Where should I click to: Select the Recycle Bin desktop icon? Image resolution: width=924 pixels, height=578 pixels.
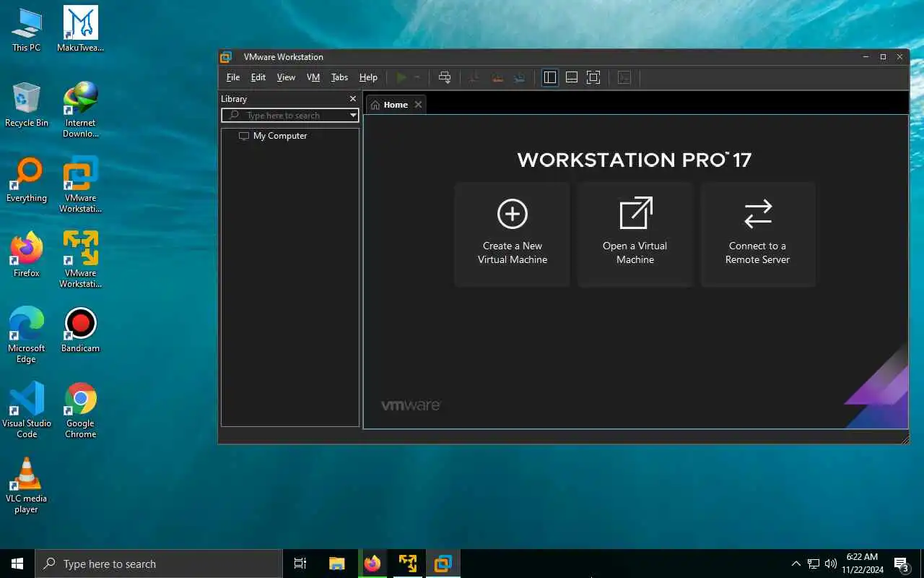[27, 105]
